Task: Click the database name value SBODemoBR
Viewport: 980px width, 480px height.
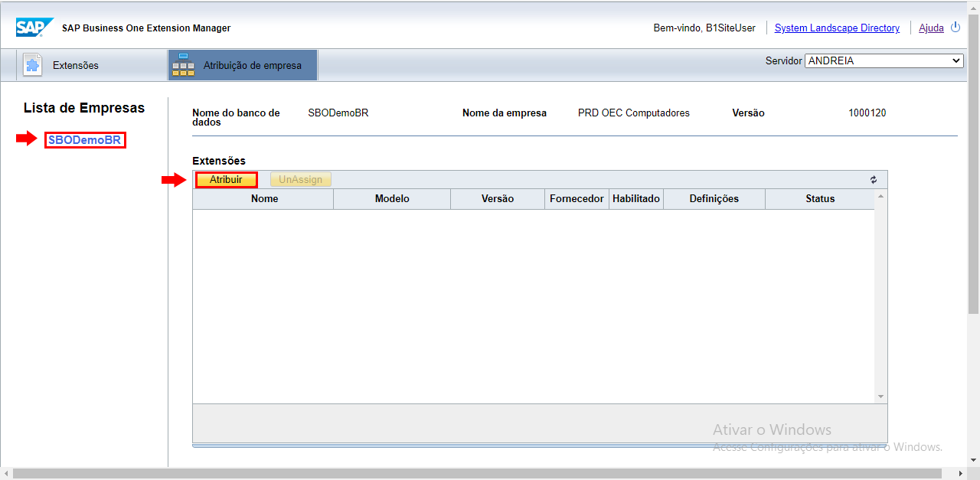Action: 338,113
